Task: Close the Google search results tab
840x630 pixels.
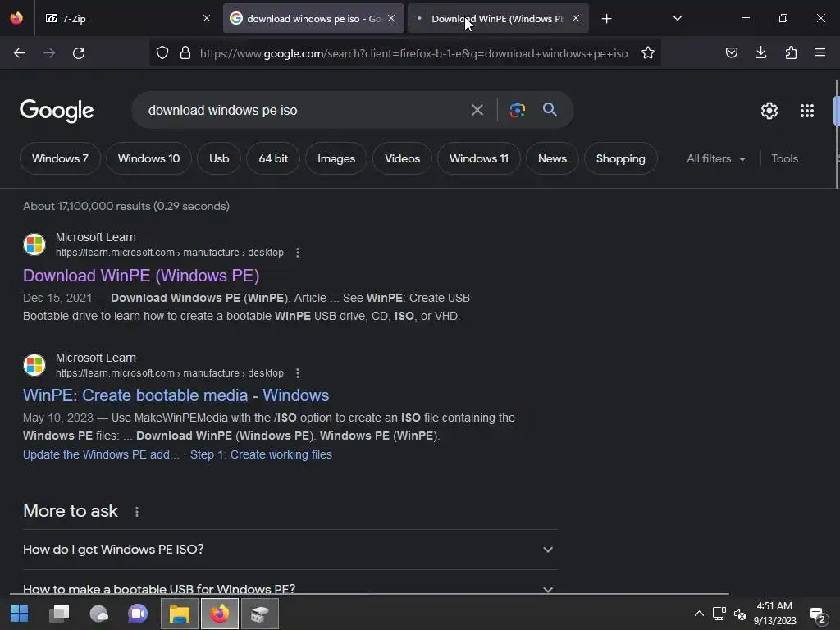Action: pyautogui.click(x=391, y=18)
